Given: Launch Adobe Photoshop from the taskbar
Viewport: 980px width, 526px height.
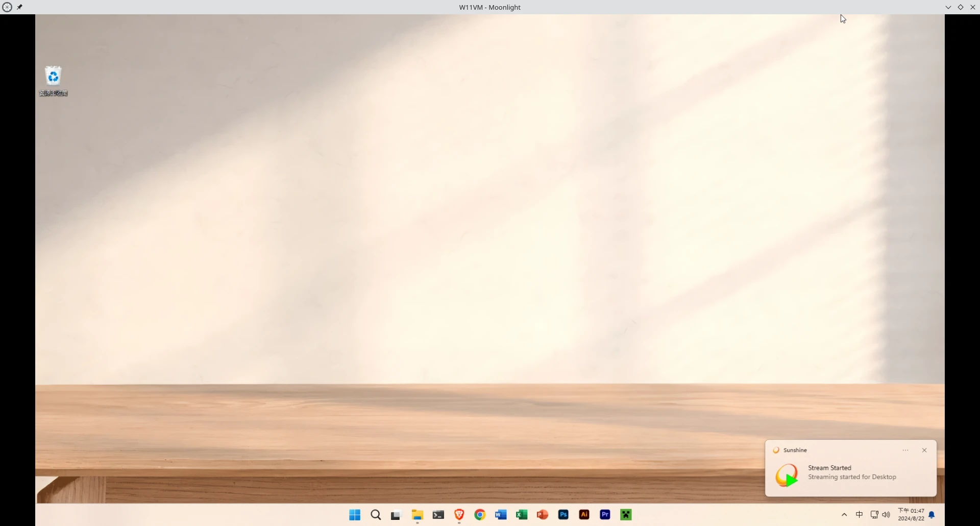Looking at the screenshot, I should pyautogui.click(x=563, y=515).
